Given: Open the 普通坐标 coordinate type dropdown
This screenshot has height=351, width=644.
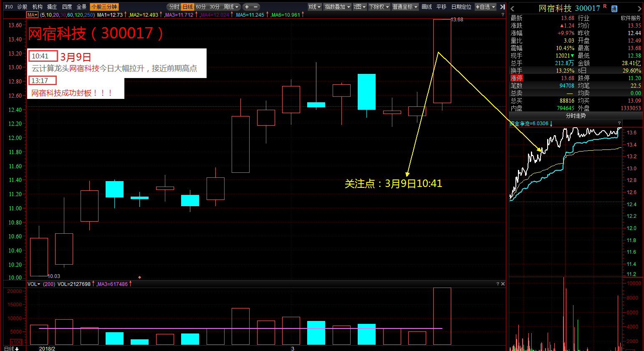Looking at the screenshot, I should [x=405, y=7].
